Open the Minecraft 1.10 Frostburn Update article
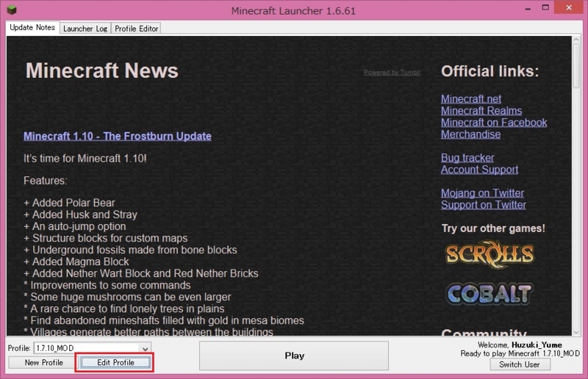 118,136
